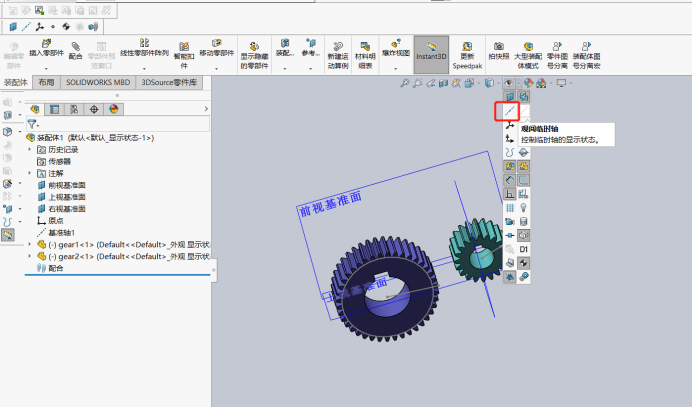The height and width of the screenshot is (408, 692).
Task: Toggle view temporary axes icon
Action: (x=524, y=111)
